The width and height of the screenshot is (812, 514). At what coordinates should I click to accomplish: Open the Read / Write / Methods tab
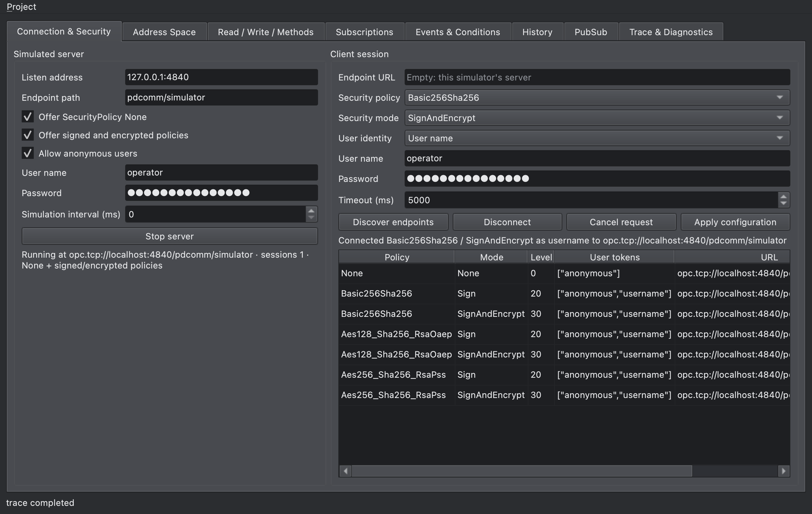266,32
